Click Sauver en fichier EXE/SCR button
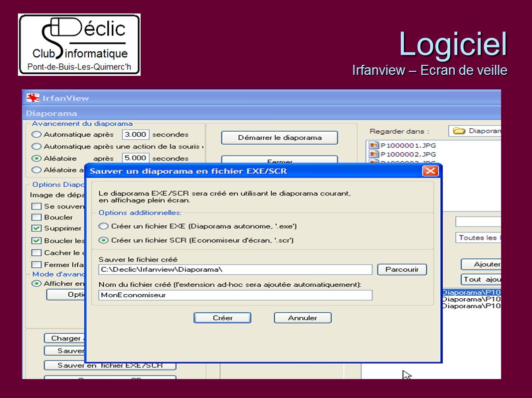The image size is (532, 398). coord(110,366)
